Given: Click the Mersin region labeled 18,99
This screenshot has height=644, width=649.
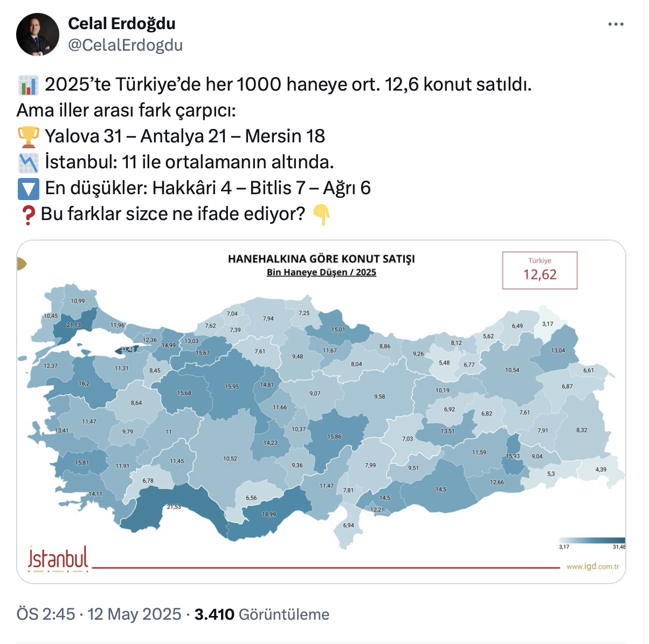Looking at the screenshot, I should coord(270,514).
